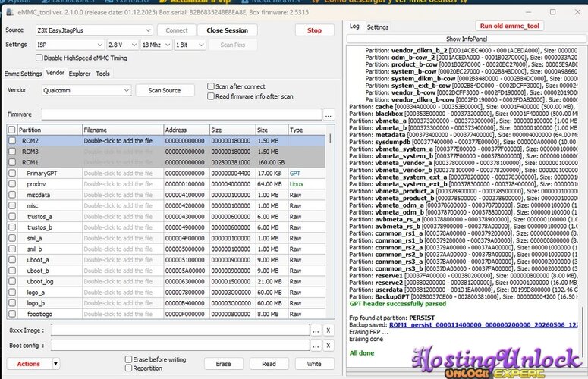Open the Firmware file browse button
Screen dimensions: 588x379
click(328, 115)
